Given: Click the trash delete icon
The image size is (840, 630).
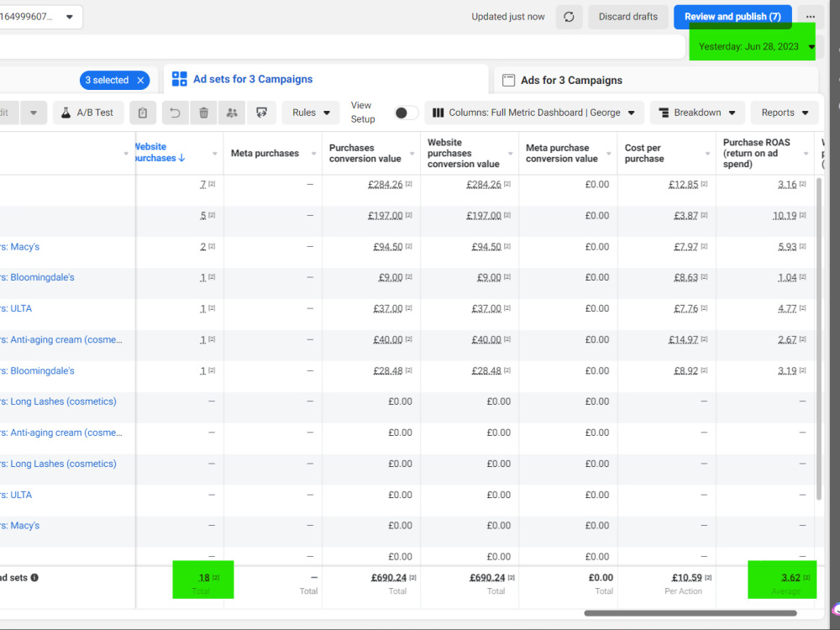Looking at the screenshot, I should 203,113.
